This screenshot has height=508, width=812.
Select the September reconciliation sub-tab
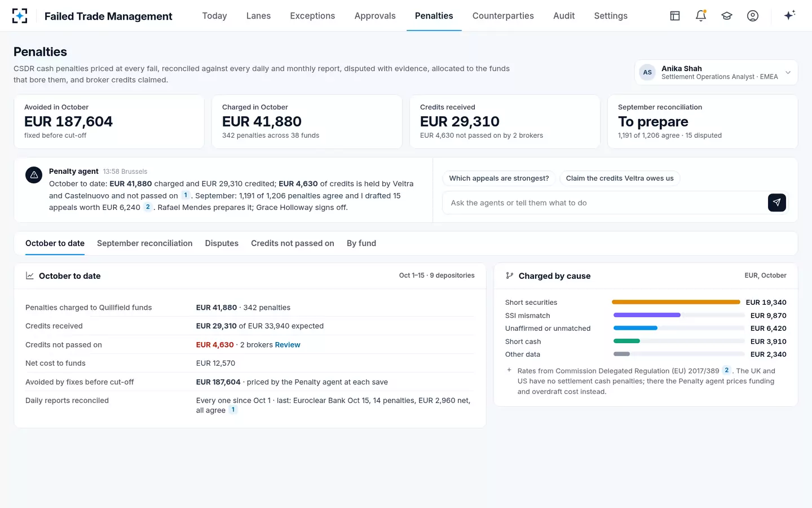click(145, 243)
